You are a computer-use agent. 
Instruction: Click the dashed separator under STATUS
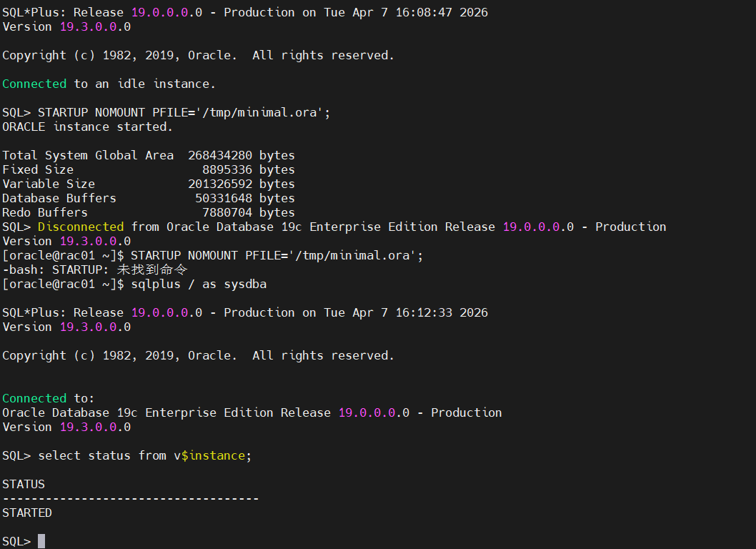click(131, 498)
